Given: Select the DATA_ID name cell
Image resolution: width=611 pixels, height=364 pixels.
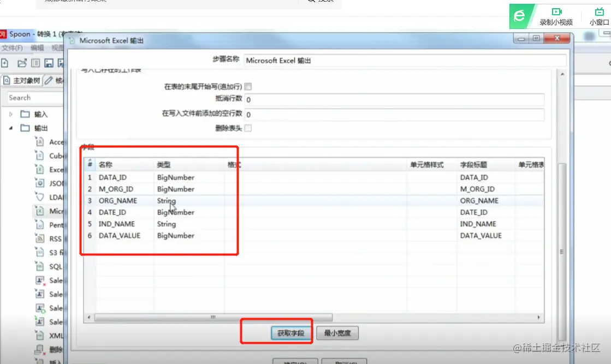Looking at the screenshot, I should click(x=124, y=177).
